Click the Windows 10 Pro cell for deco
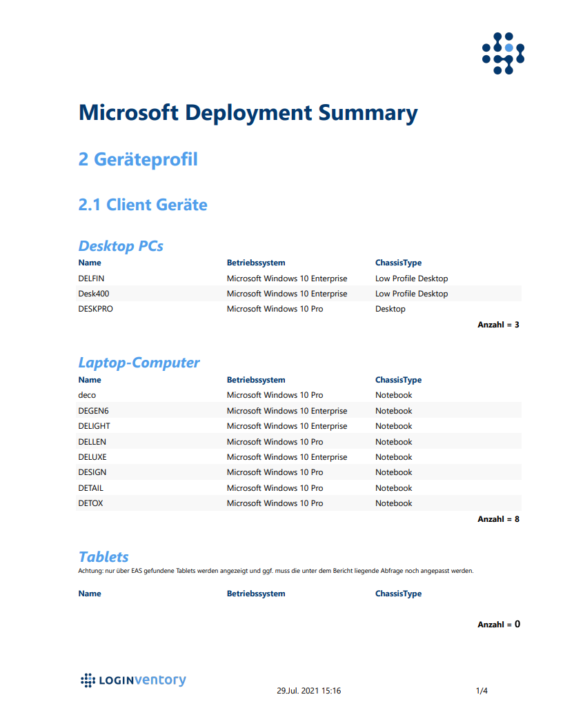The image size is (563, 728). pos(275,395)
